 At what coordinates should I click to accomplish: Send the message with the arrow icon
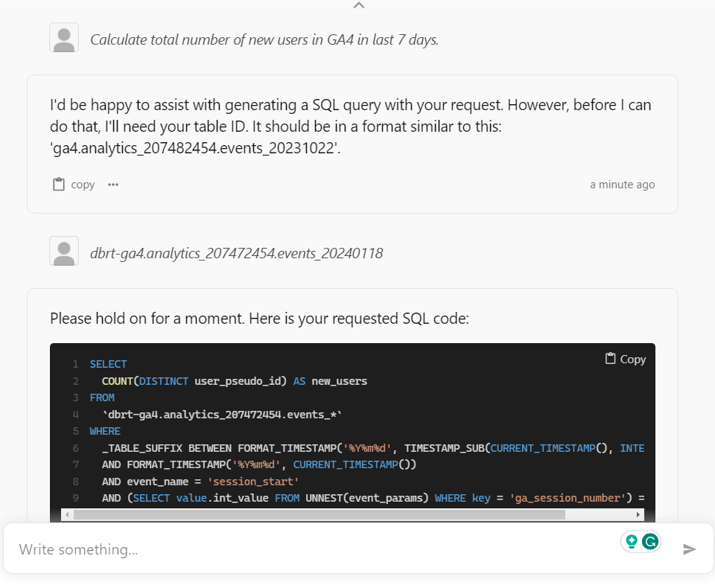(x=690, y=549)
